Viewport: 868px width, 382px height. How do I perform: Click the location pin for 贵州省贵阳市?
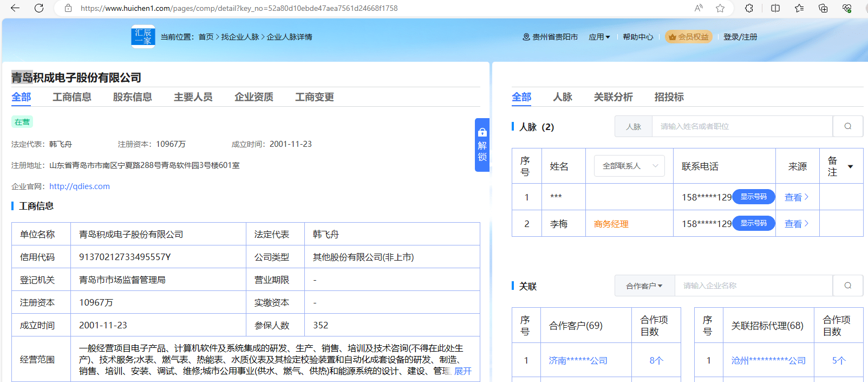click(526, 37)
